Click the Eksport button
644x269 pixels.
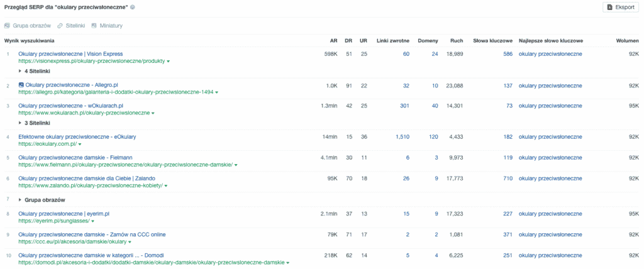(x=621, y=8)
